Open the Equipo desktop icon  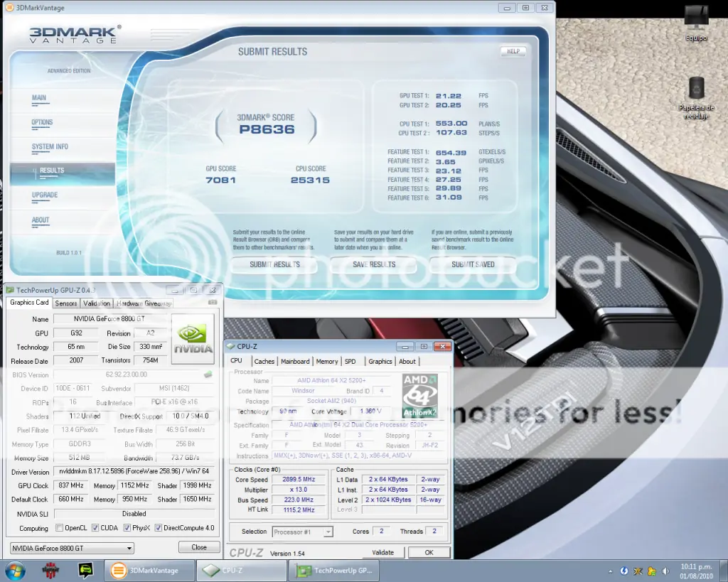[x=696, y=22]
